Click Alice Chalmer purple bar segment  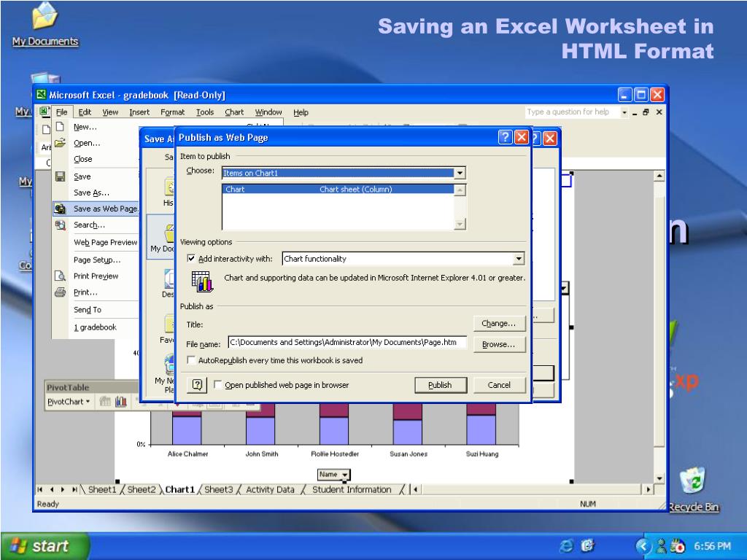[x=186, y=430]
